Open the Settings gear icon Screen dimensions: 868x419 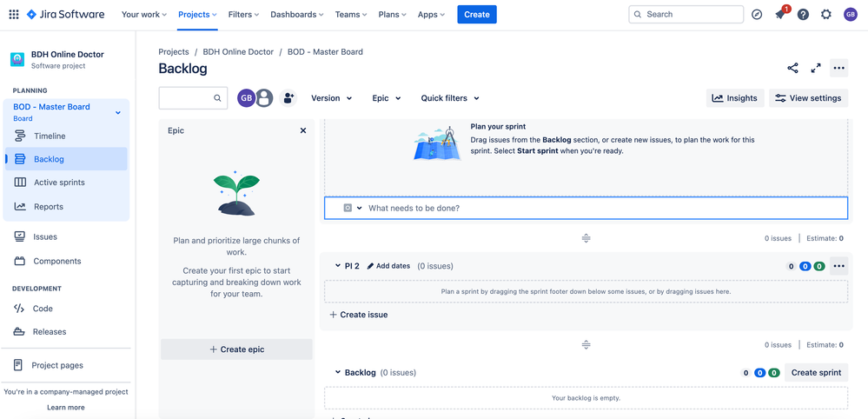tap(826, 15)
